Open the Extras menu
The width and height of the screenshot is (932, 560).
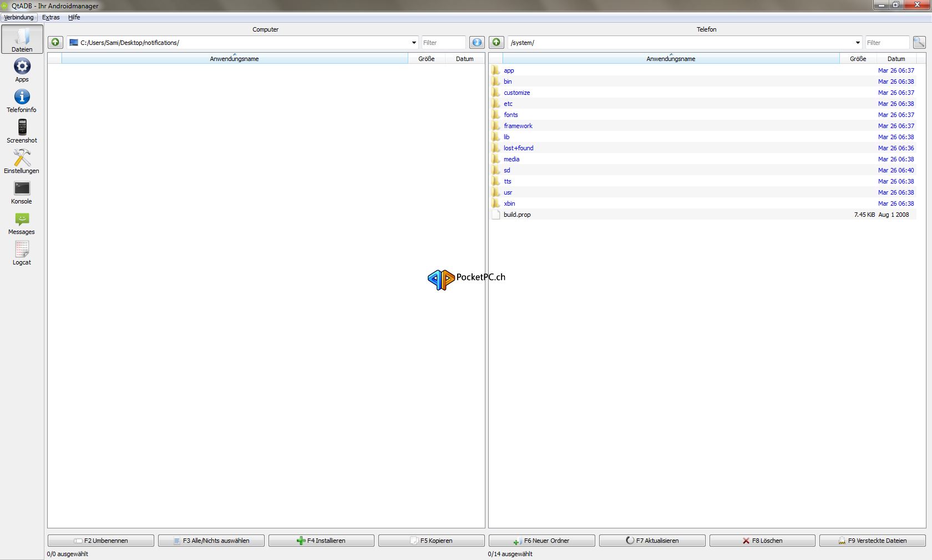coord(51,17)
